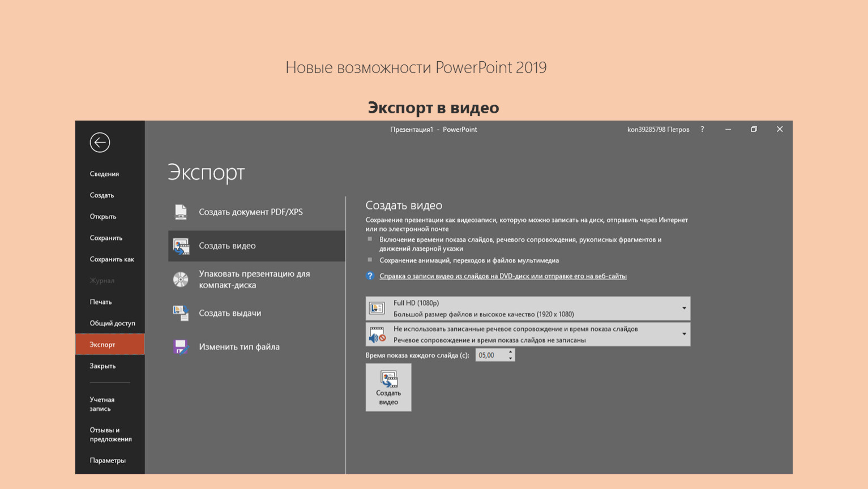Restore the PowerPoint window size
This screenshot has height=489, width=868.
pyautogui.click(x=754, y=130)
